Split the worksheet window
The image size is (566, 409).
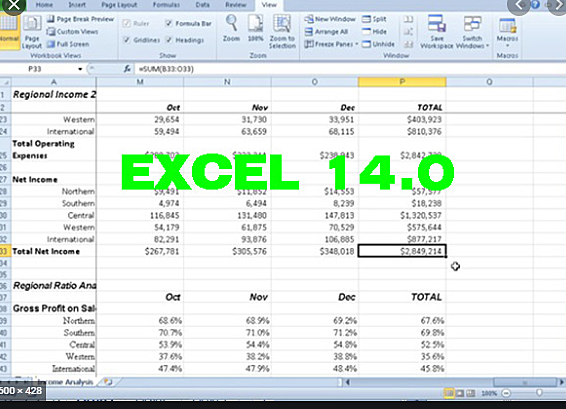coord(374,19)
